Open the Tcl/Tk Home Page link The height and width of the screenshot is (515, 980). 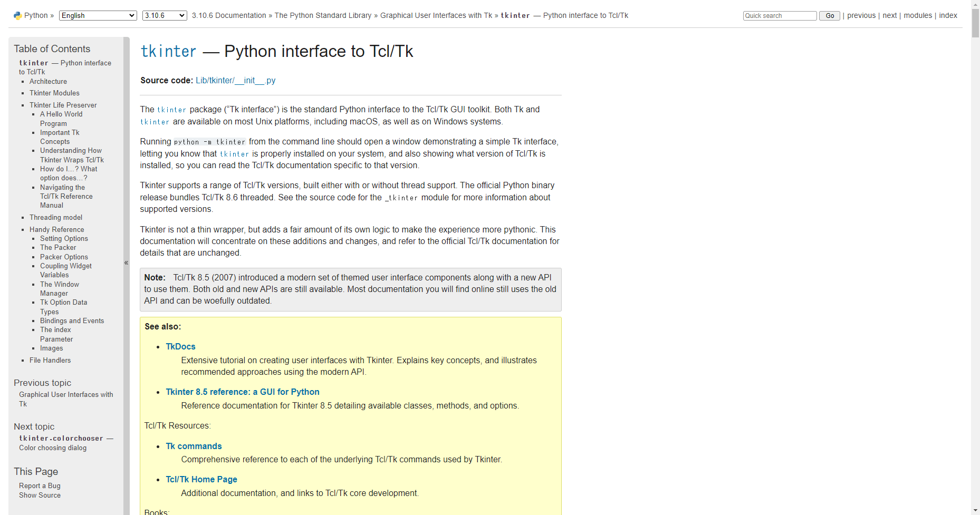point(201,479)
